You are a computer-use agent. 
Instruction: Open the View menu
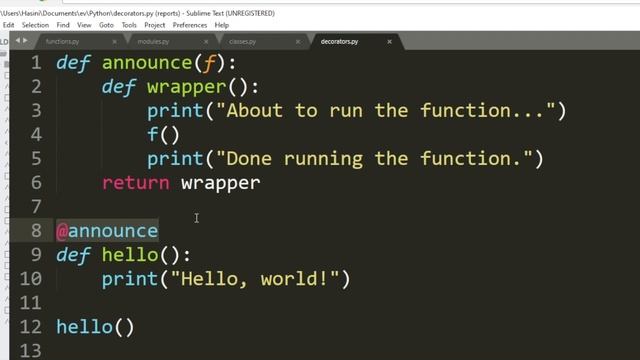pyautogui.click(x=84, y=25)
